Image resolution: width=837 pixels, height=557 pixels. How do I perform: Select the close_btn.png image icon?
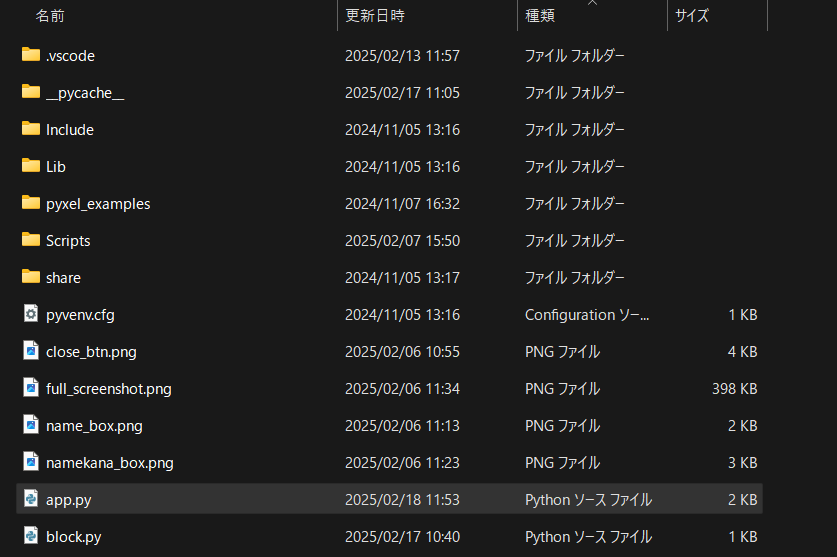pyautogui.click(x=30, y=351)
